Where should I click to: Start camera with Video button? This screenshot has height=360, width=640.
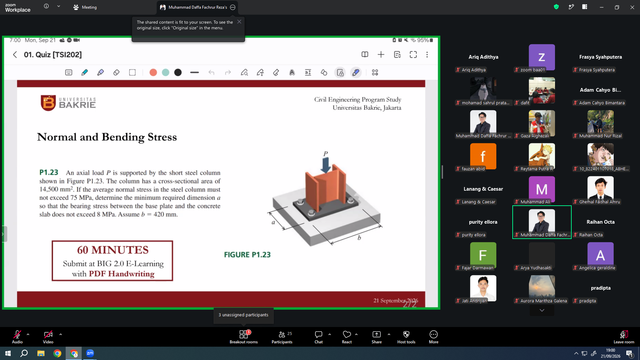pyautogui.click(x=48, y=337)
